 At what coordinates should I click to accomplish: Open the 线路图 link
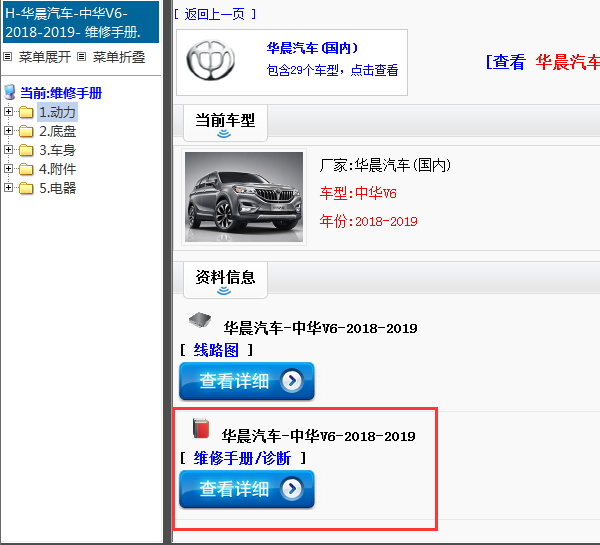pyautogui.click(x=216, y=350)
